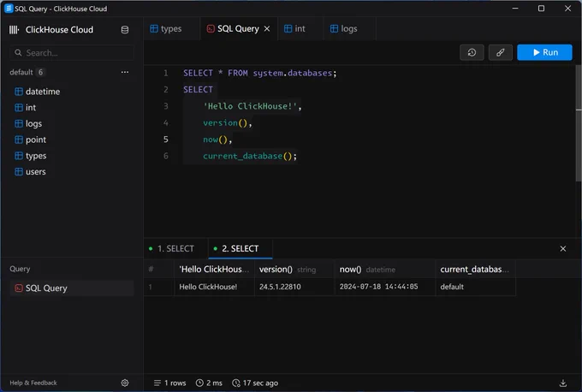Click the table count badge 6
Screen dimensions: 582x392
pos(40,72)
